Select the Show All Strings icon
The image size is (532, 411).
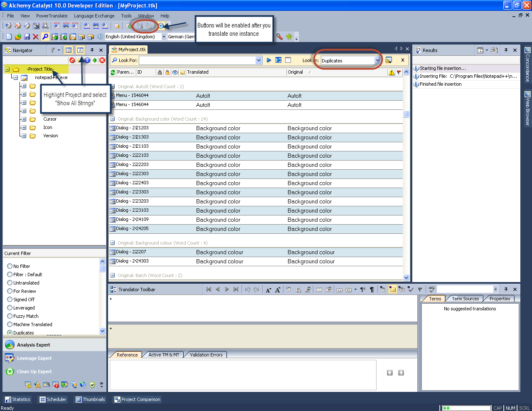(80, 50)
